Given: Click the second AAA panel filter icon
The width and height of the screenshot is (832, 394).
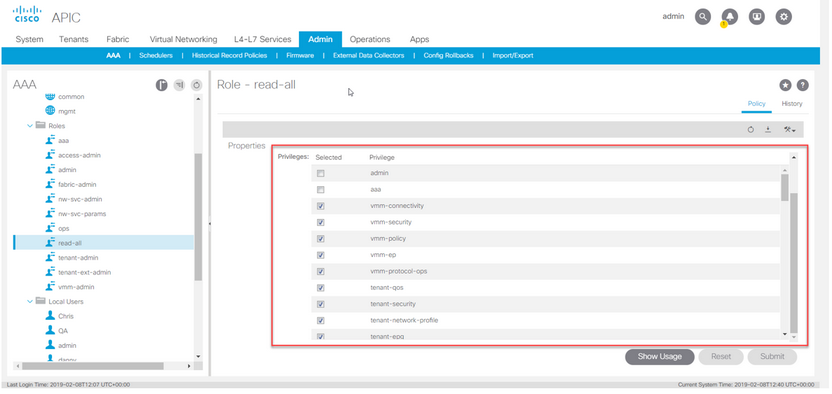Looking at the screenshot, I should point(179,85).
